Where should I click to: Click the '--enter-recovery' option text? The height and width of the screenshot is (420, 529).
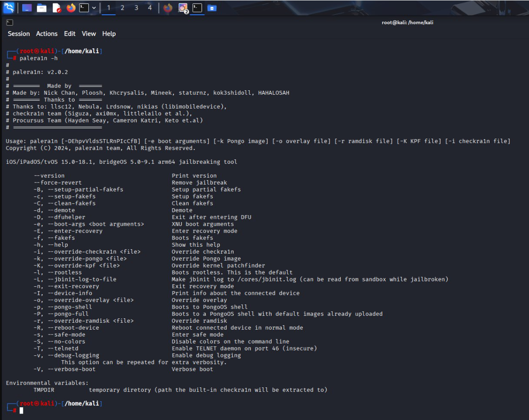pos(75,231)
